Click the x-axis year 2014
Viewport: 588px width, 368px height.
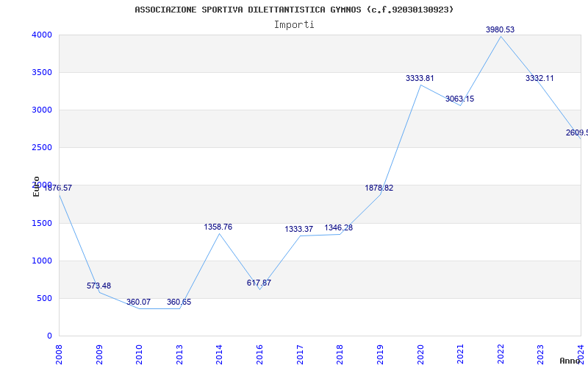coord(219,354)
